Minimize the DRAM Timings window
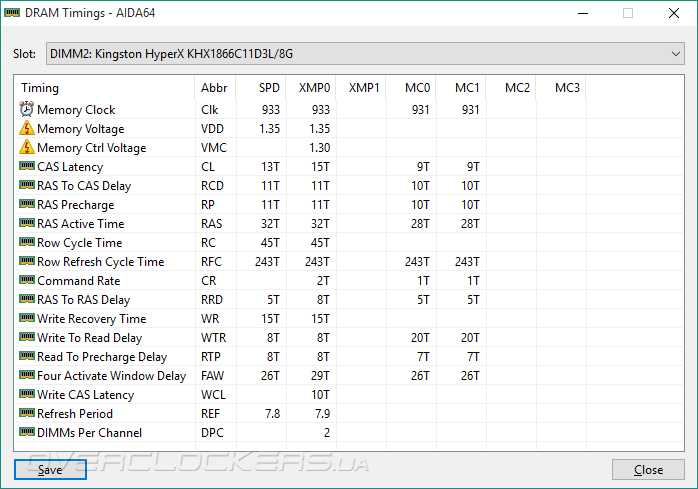 pyautogui.click(x=583, y=13)
